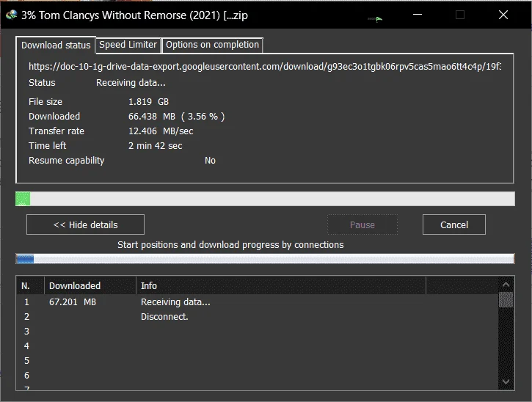The width and height of the screenshot is (532, 402).
Task: Close the download window
Action: (x=503, y=15)
